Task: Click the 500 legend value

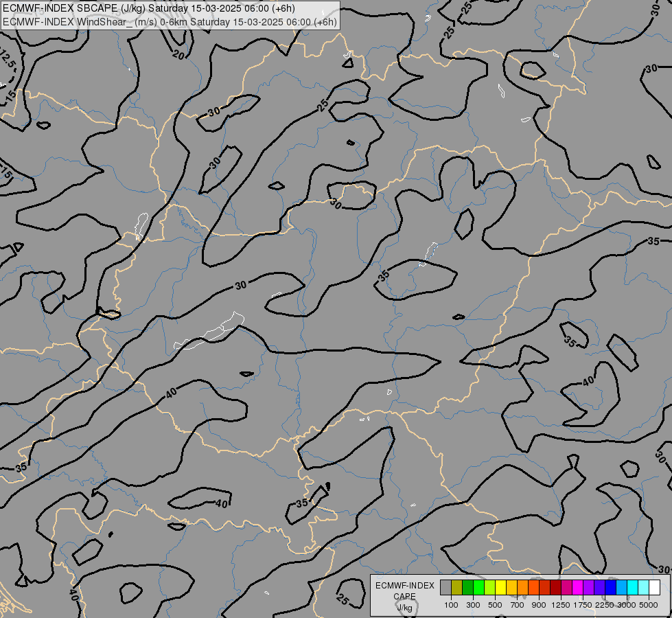Action: click(x=495, y=605)
